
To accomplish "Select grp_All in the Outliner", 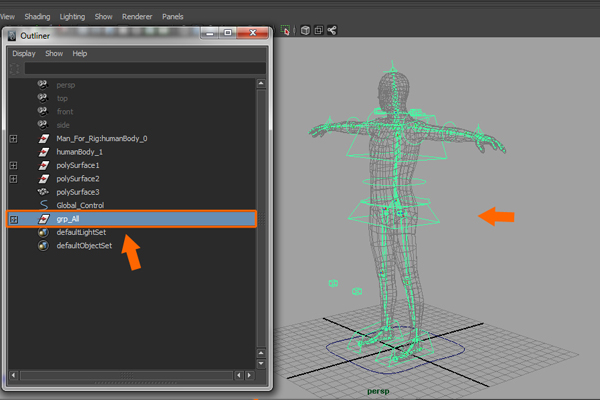I will point(132,219).
